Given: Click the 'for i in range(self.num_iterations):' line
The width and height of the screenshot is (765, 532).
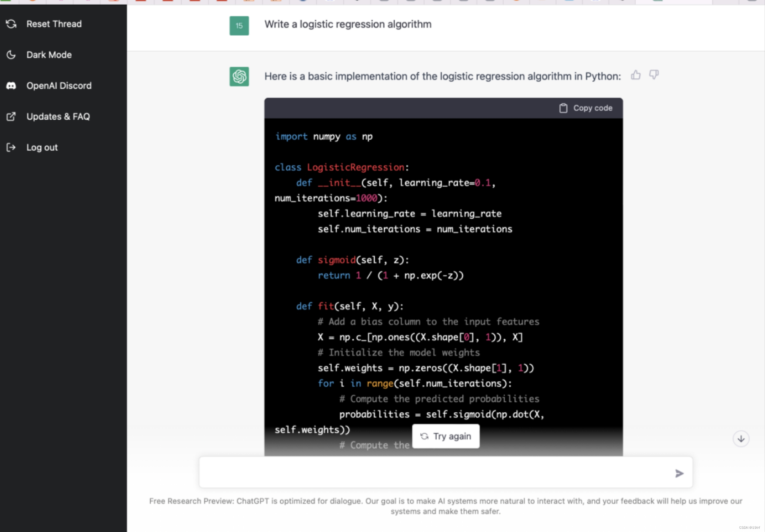Looking at the screenshot, I should (415, 383).
